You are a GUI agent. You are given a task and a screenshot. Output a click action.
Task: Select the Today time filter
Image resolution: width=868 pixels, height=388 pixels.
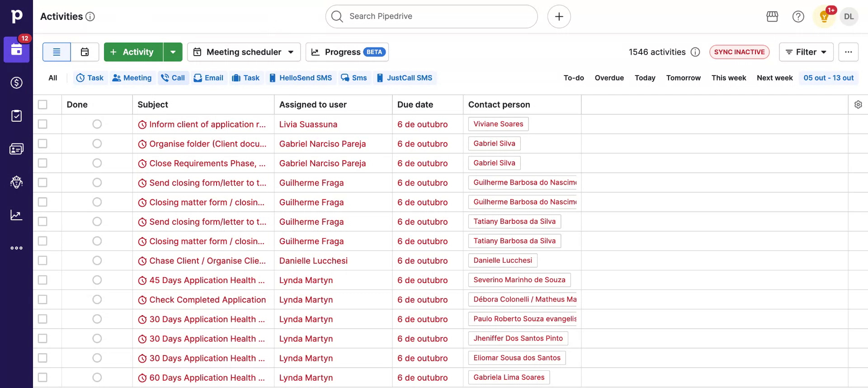pos(645,78)
